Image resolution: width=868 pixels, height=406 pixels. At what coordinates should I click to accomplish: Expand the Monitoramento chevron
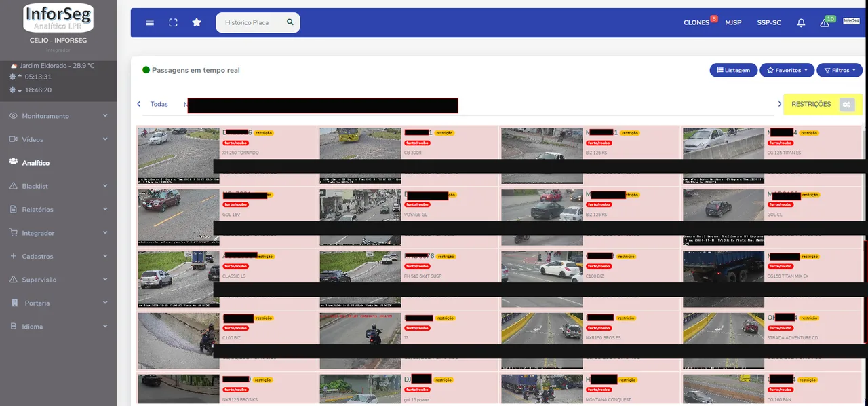pos(105,116)
